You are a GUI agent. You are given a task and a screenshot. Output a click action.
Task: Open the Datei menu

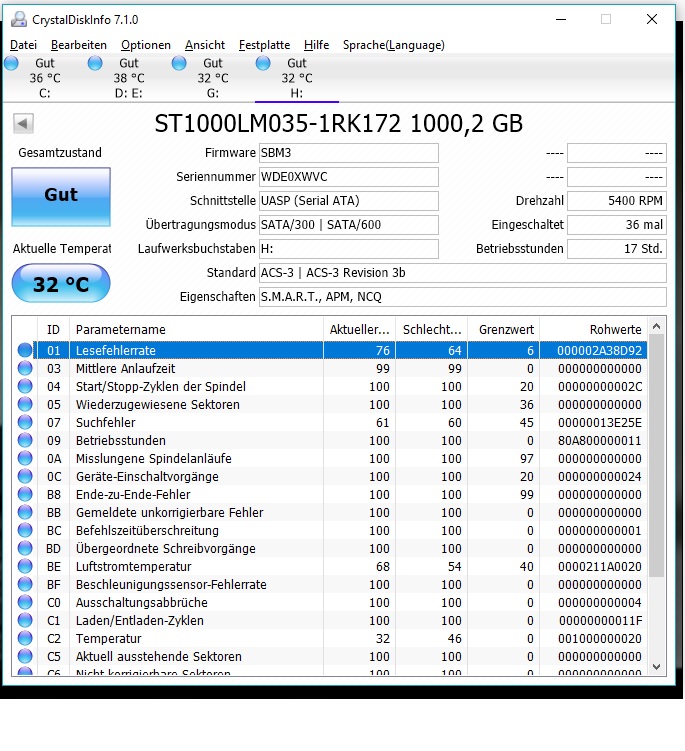pos(23,45)
